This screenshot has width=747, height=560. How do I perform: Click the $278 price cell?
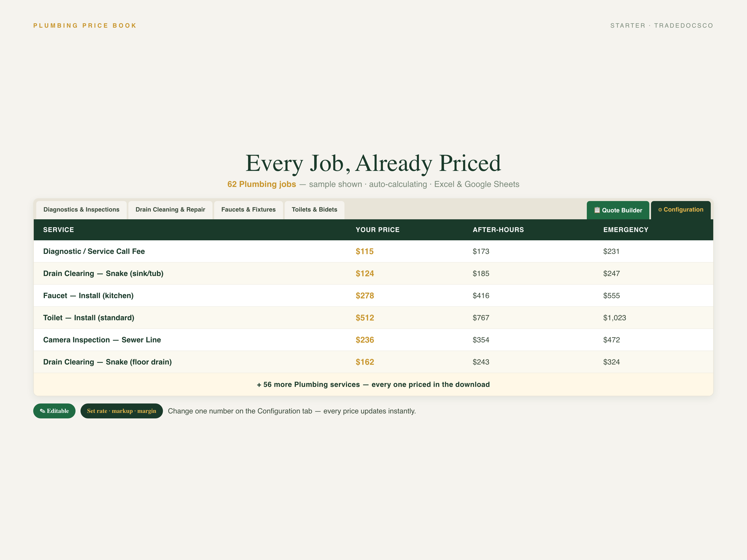point(365,295)
